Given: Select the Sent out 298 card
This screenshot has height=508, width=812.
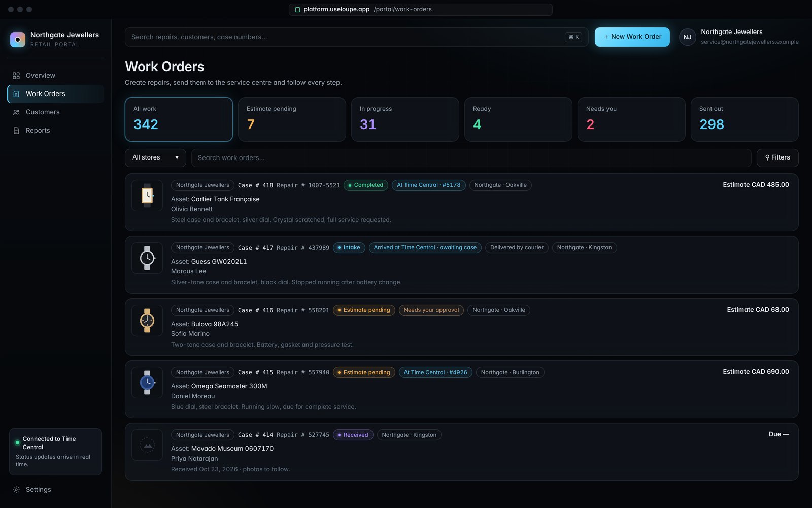Looking at the screenshot, I should coord(745,119).
